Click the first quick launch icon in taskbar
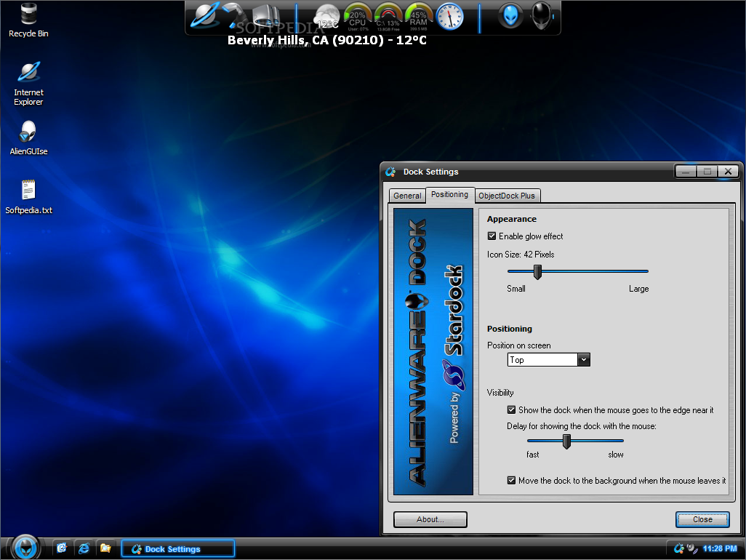Image resolution: width=746 pixels, height=560 pixels. pyautogui.click(x=62, y=548)
